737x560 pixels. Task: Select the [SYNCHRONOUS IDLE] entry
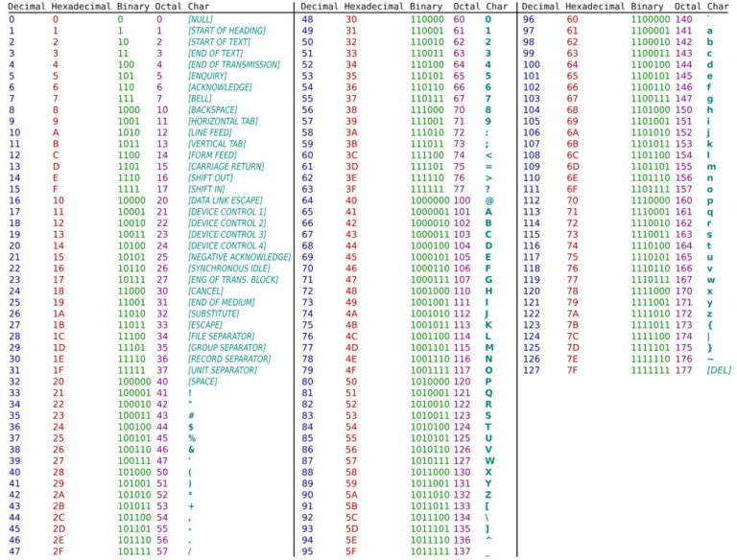[230, 268]
